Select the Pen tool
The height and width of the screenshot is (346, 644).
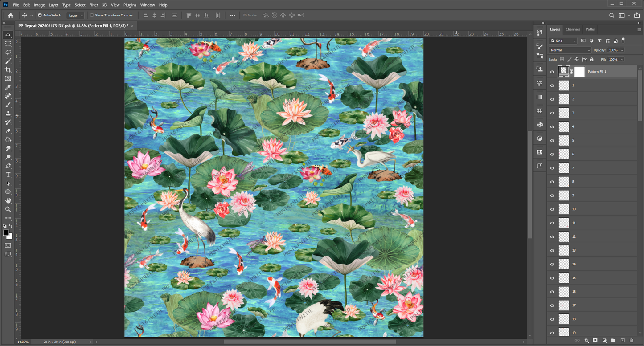tap(8, 166)
